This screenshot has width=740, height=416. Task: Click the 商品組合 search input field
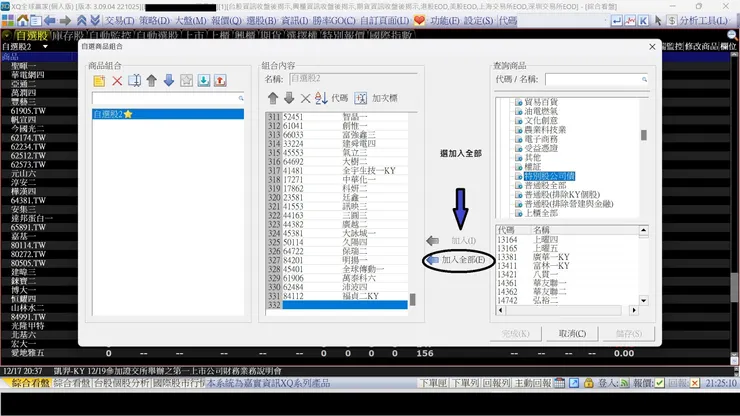pos(168,98)
